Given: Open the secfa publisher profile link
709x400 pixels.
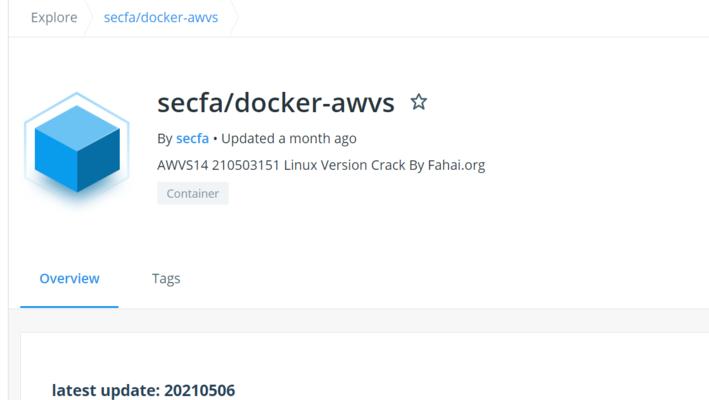Looking at the screenshot, I should (x=192, y=138).
